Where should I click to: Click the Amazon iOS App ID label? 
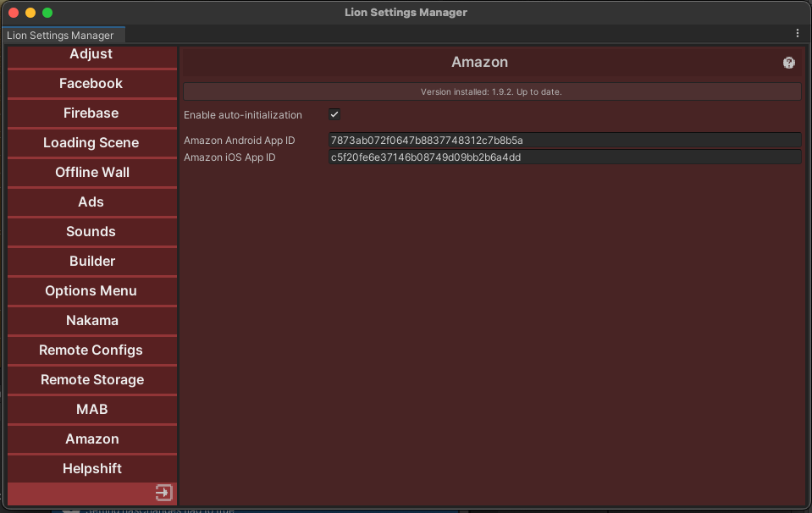tap(229, 157)
